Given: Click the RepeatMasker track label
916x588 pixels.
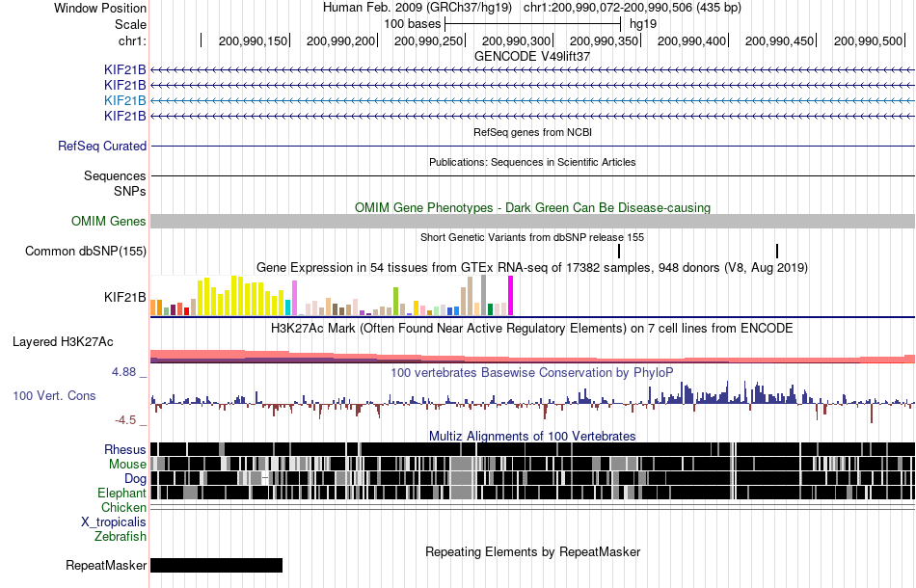Looking at the screenshot, I should (x=106, y=565).
